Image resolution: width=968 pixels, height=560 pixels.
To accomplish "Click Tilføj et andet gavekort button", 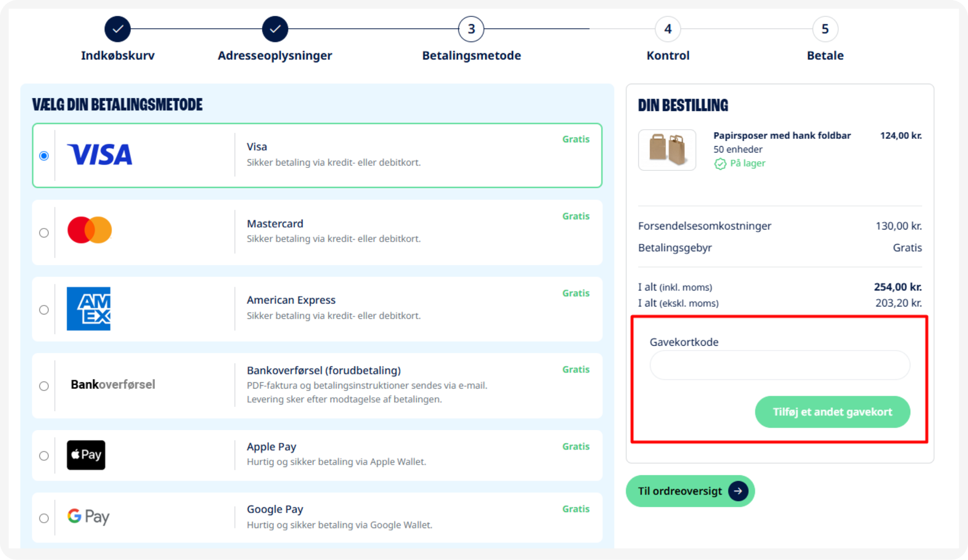I will (832, 412).
